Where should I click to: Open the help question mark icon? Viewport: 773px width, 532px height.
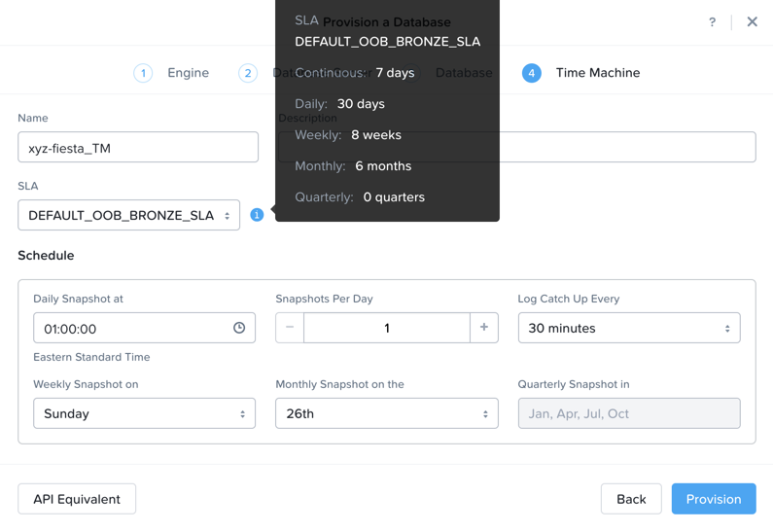coord(712,22)
